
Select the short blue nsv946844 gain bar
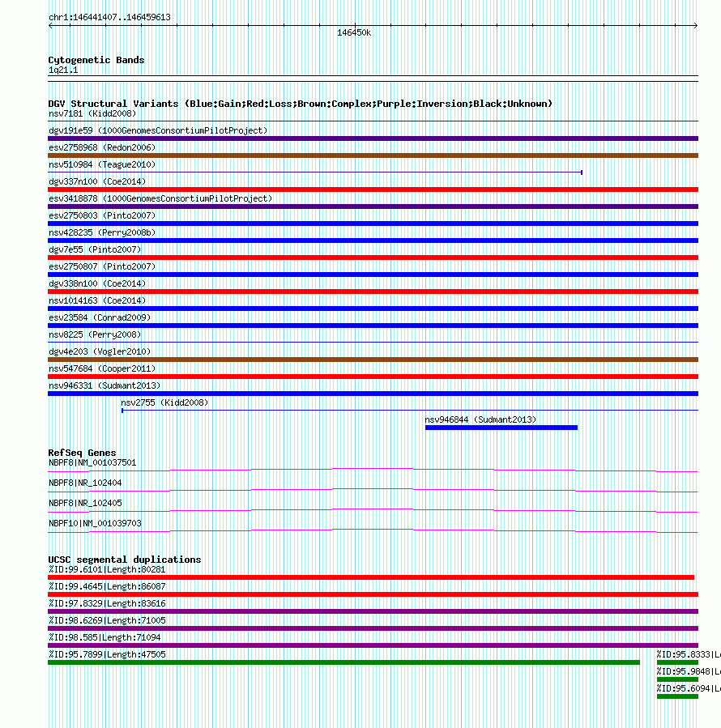tap(501, 428)
